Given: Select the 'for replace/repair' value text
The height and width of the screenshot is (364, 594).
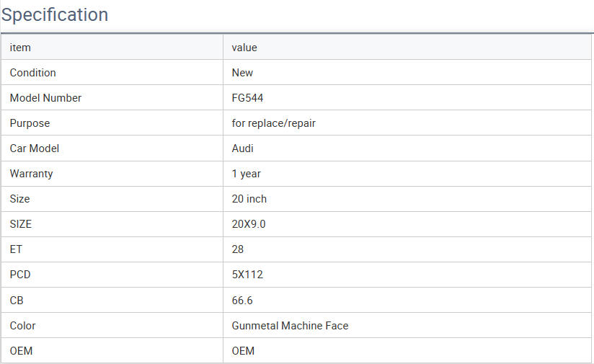Looking at the screenshot, I should click(x=273, y=123).
